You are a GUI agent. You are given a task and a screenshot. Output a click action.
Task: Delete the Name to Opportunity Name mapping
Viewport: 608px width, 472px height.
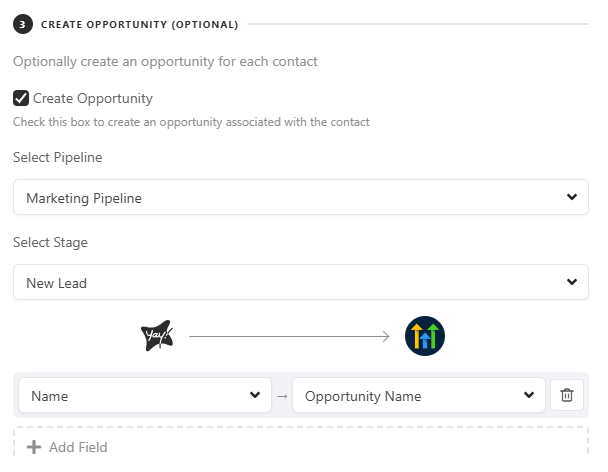566,395
